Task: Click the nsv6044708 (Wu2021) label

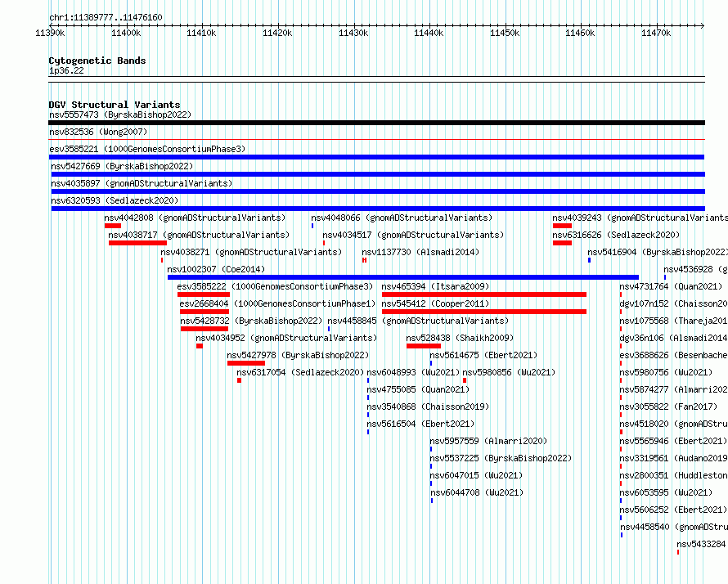Action: [x=477, y=492]
